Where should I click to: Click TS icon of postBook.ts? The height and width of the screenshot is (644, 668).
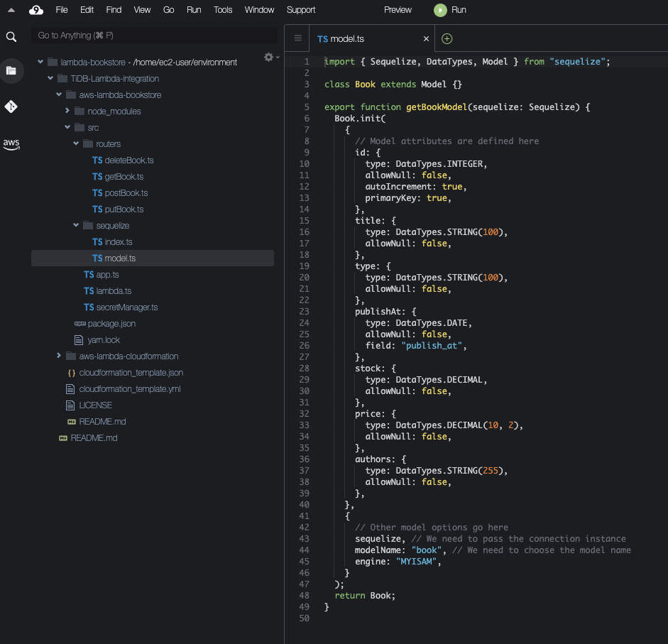(x=97, y=193)
